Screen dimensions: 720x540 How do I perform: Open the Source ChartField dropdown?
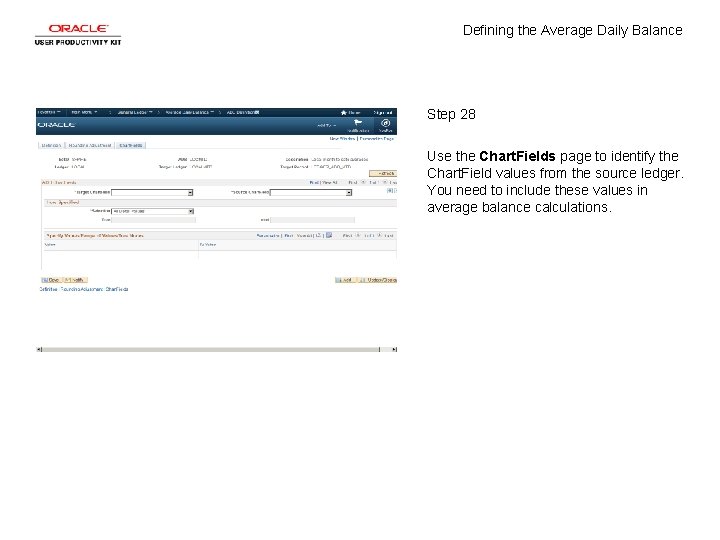point(311,192)
